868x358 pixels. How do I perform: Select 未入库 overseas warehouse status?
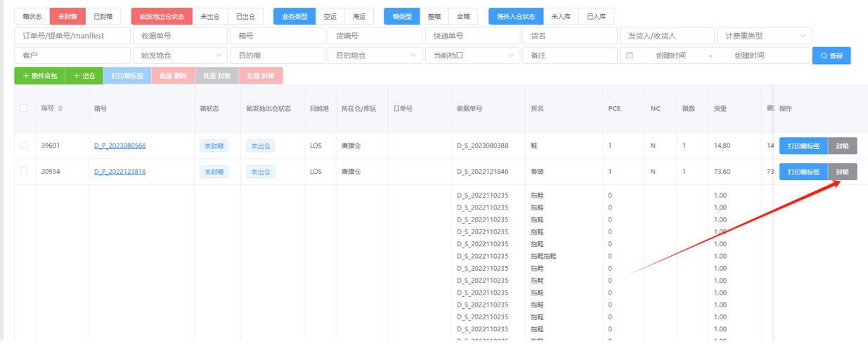pyautogui.click(x=561, y=16)
